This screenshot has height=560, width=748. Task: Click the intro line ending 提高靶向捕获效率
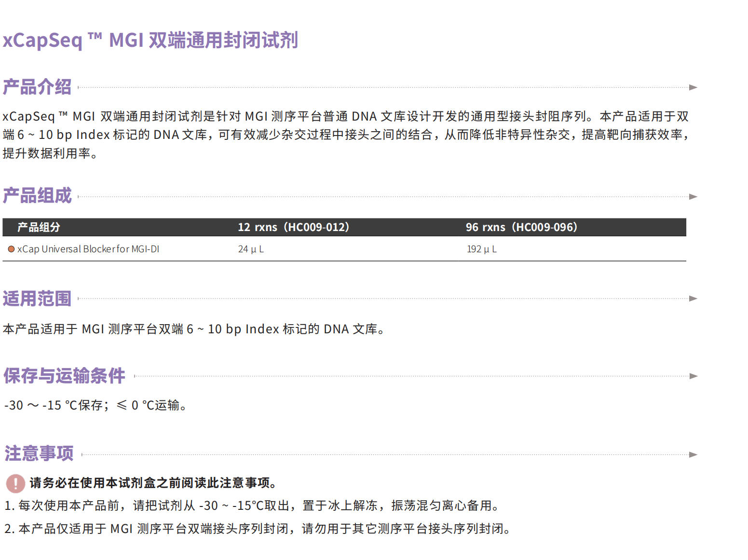click(x=346, y=135)
